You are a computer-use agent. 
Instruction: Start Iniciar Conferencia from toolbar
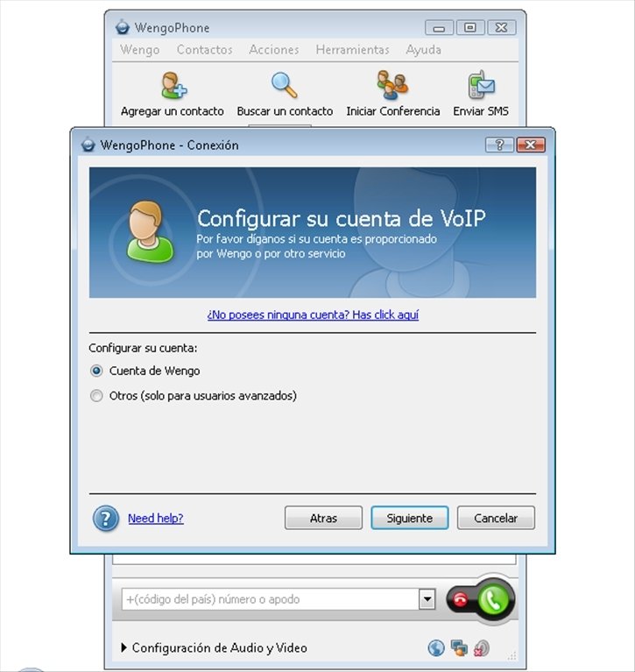(392, 85)
